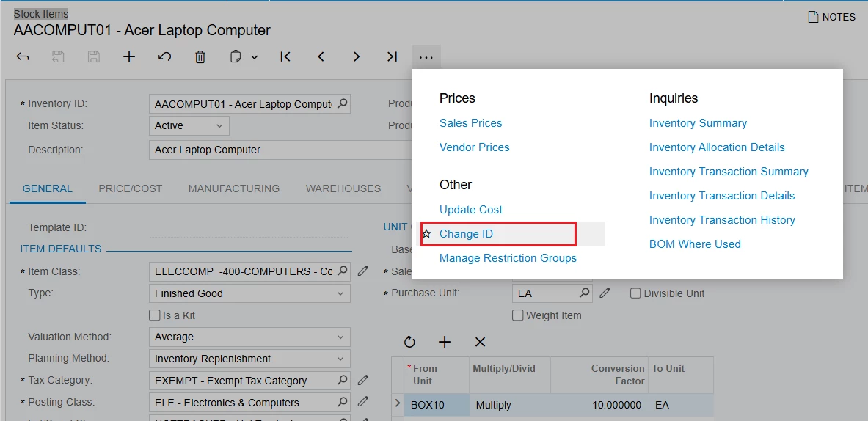Viewport: 868px width, 421px height.
Task: Click the clipboard copy-paste icon
Action: pos(236,56)
